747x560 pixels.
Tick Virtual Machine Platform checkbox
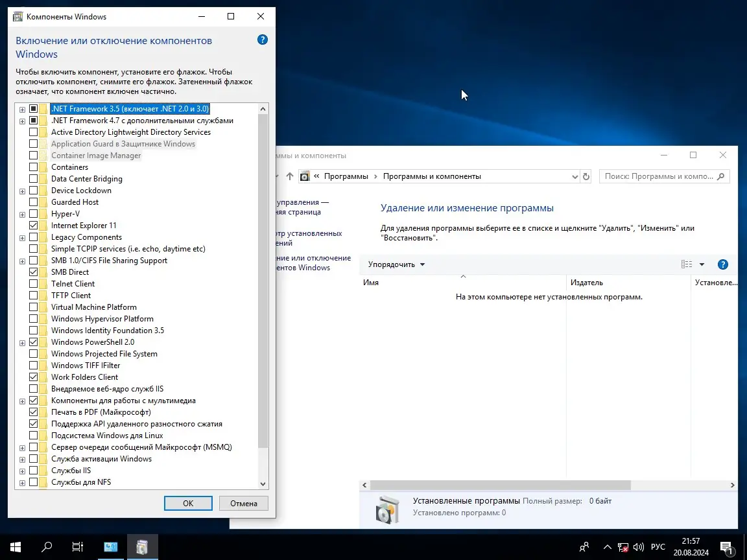[33, 307]
